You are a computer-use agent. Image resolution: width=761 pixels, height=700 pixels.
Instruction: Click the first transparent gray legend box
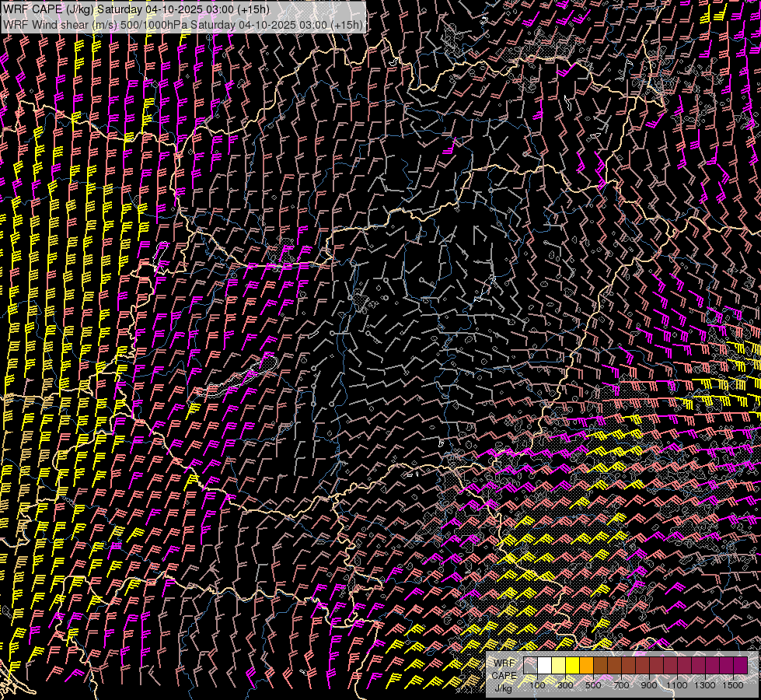pos(531,666)
